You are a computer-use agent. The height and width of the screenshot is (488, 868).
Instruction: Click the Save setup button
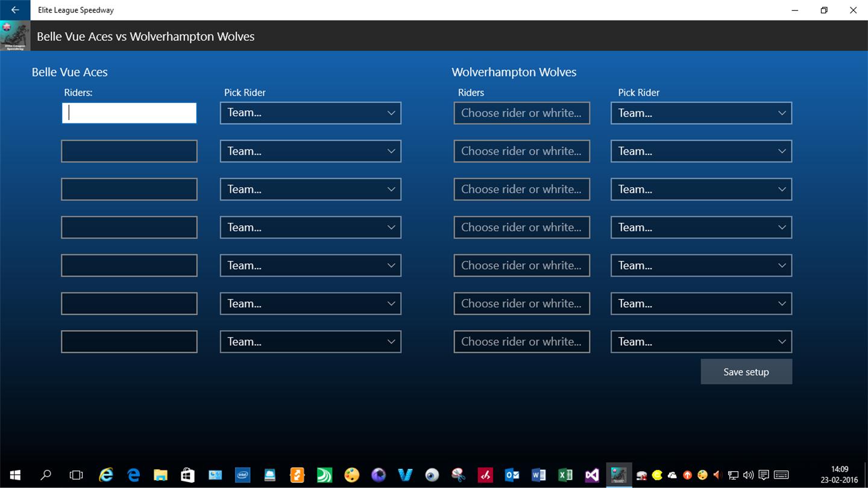click(x=746, y=372)
